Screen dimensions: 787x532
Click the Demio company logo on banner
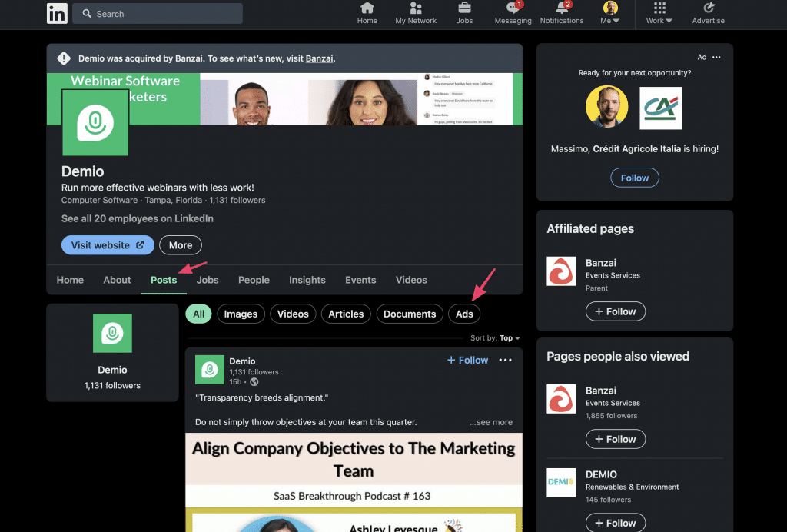click(95, 123)
